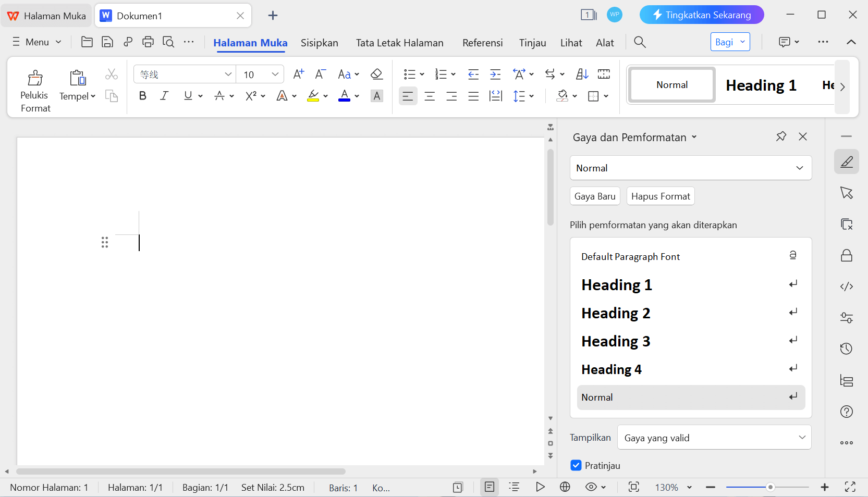Click the zoom slider handle
Screen dimensions: 868x497
coord(770,487)
